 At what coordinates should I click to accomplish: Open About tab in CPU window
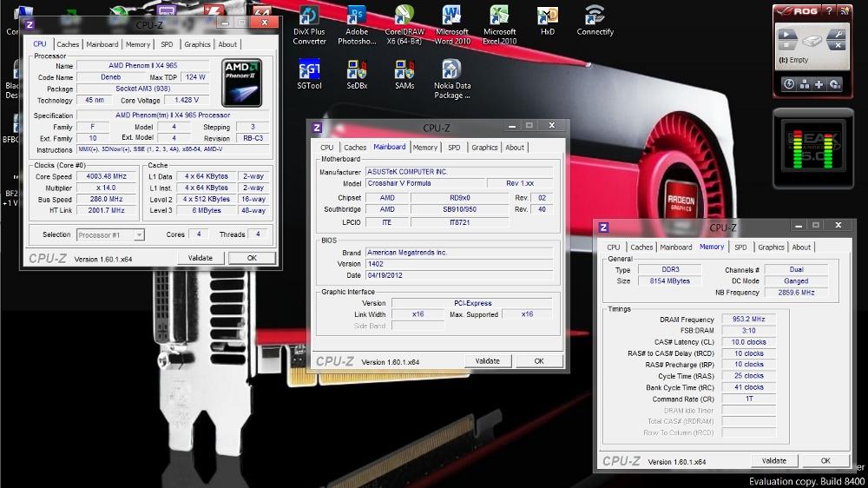pos(227,44)
